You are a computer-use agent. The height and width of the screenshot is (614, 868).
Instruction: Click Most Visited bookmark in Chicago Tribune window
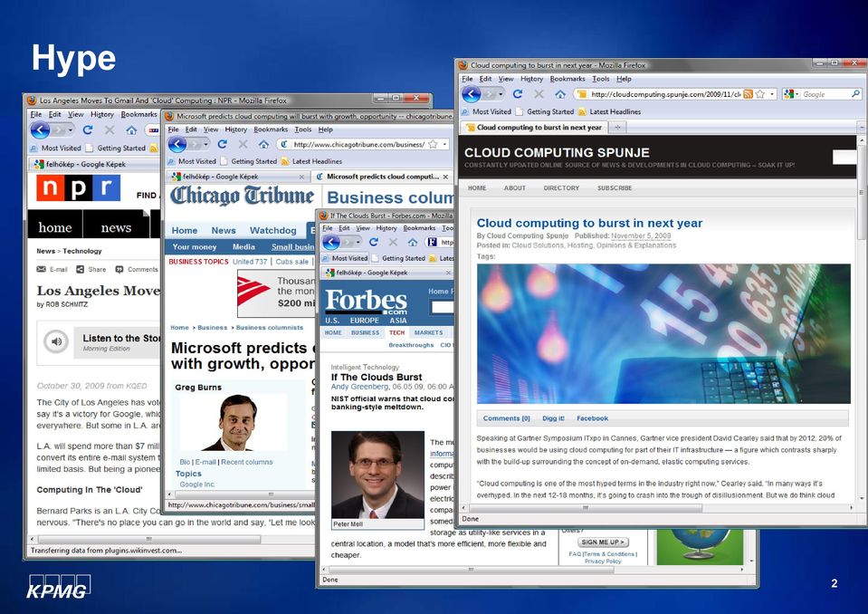tap(192, 162)
